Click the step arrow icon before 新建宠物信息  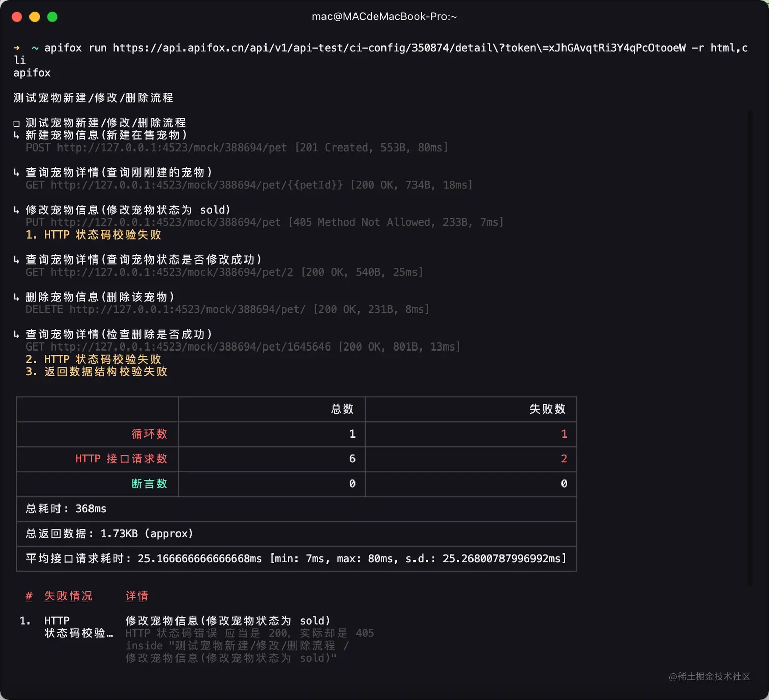pos(17,135)
